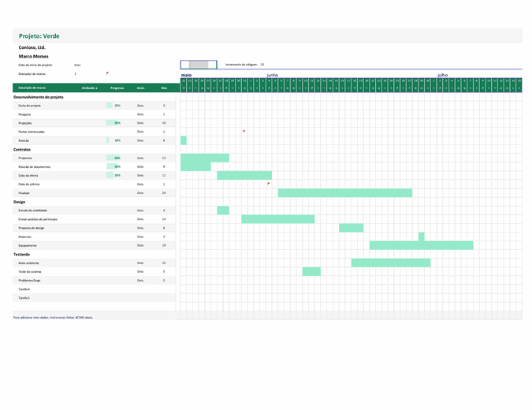Select the 60% progress cell for Propostas
This screenshot has width=532, height=410.
(117, 158)
